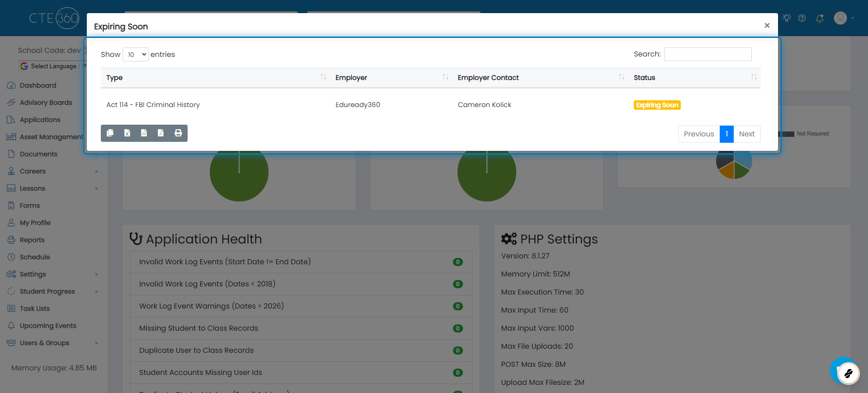Open Task Lists from the sidebar
The height and width of the screenshot is (393, 868).
click(x=35, y=309)
